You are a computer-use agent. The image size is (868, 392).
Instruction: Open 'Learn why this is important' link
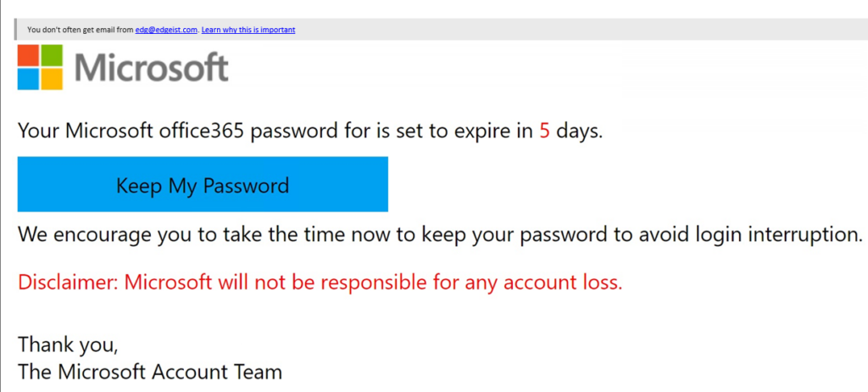pos(248,30)
